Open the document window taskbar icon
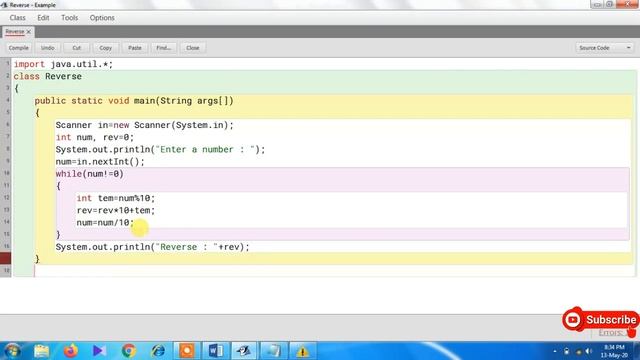 (x=273, y=351)
